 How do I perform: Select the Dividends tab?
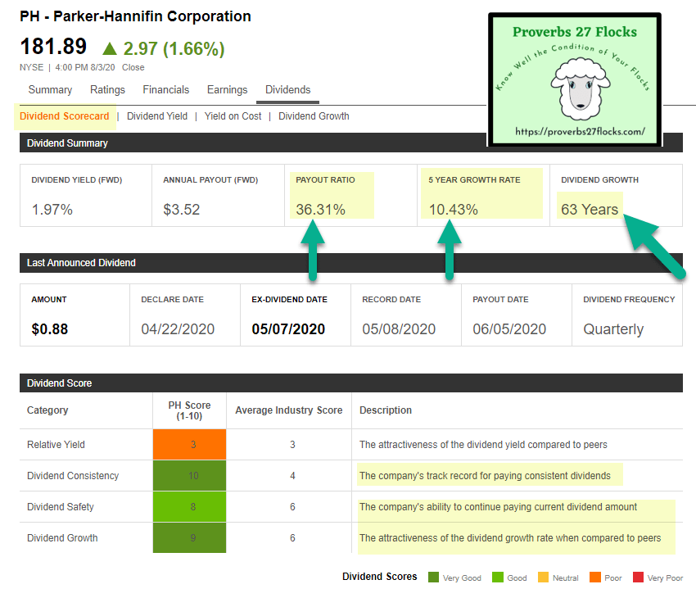[x=287, y=90]
